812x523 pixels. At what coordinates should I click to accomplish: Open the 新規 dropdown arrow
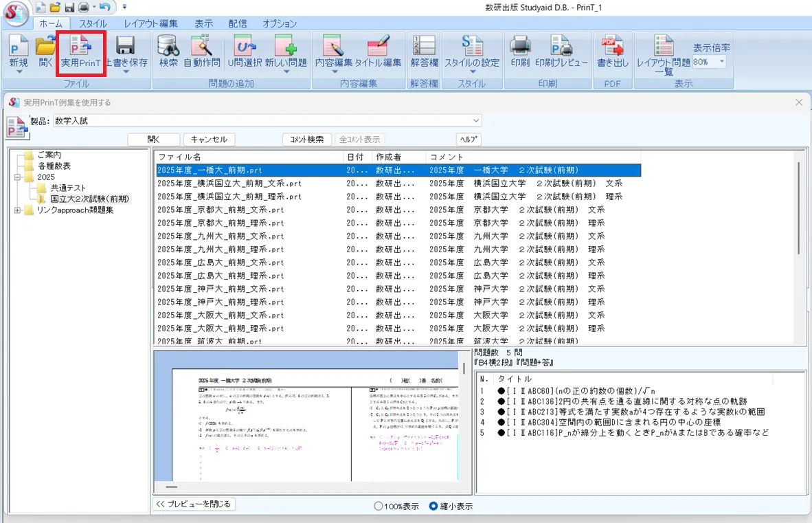(x=19, y=71)
